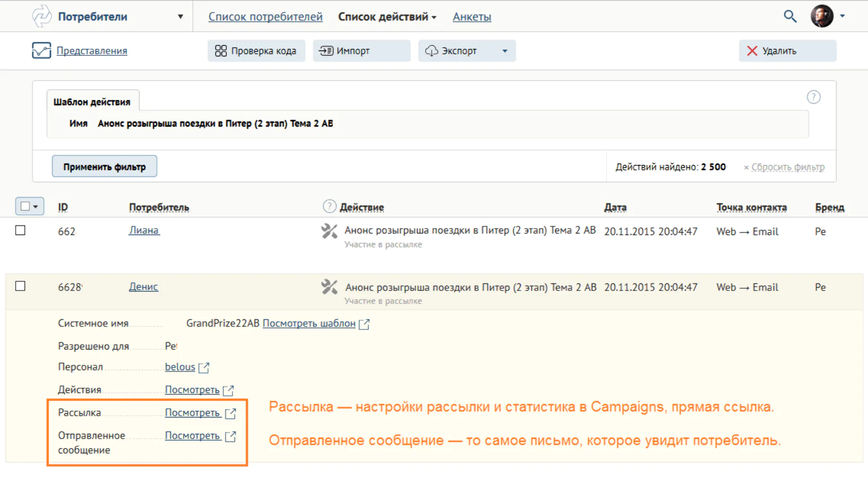Click the help icon beside Действие header
The height and width of the screenshot is (481, 868).
pyautogui.click(x=330, y=206)
